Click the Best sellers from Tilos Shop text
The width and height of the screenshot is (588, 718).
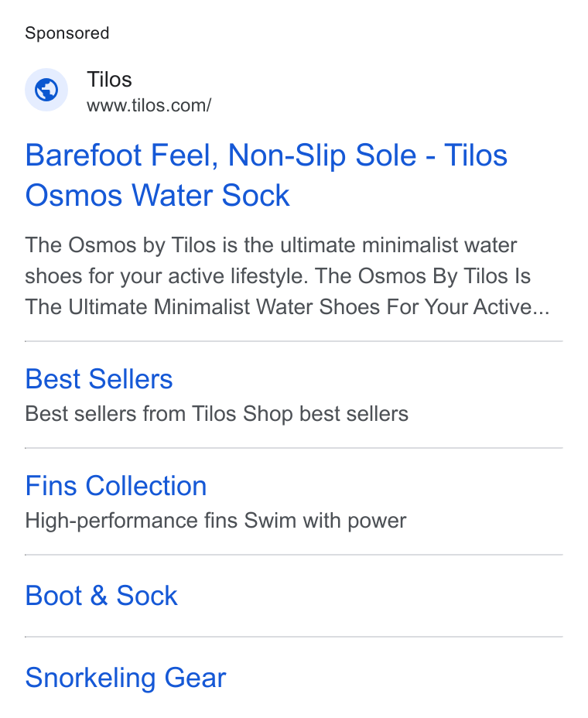coord(217,414)
